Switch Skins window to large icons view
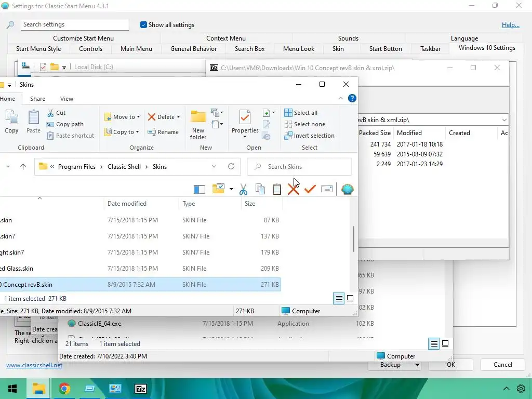This screenshot has width=532, height=399. (350, 299)
